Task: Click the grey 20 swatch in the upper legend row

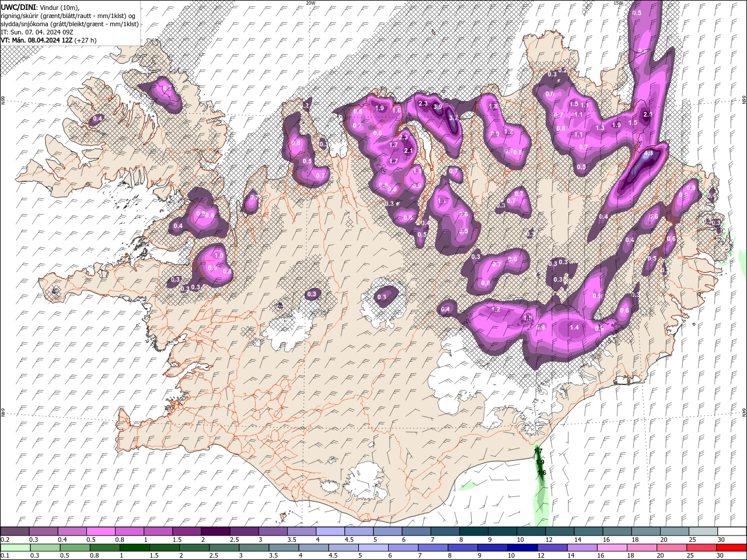Action: pyautogui.click(x=675, y=531)
